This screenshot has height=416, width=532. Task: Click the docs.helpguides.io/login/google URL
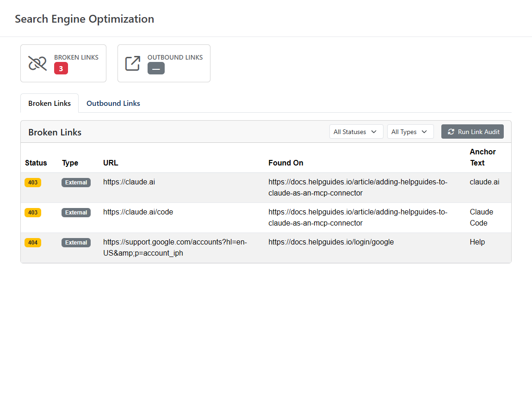[x=331, y=242]
